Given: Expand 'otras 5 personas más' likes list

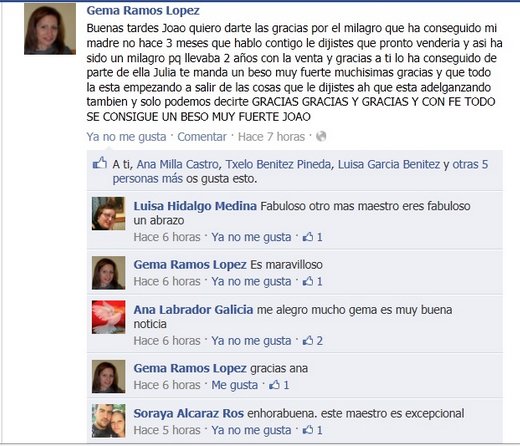Looking at the screenshot, I should pyautogui.click(x=300, y=171).
